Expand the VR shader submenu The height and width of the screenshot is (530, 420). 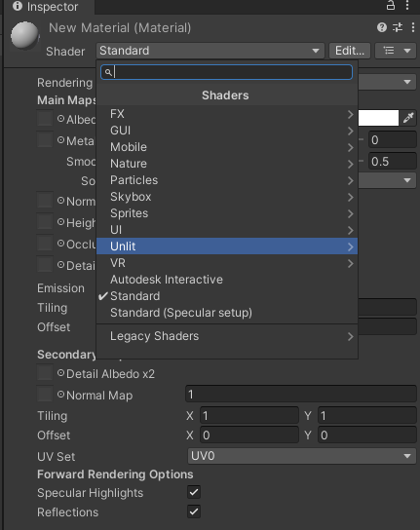[x=227, y=263]
